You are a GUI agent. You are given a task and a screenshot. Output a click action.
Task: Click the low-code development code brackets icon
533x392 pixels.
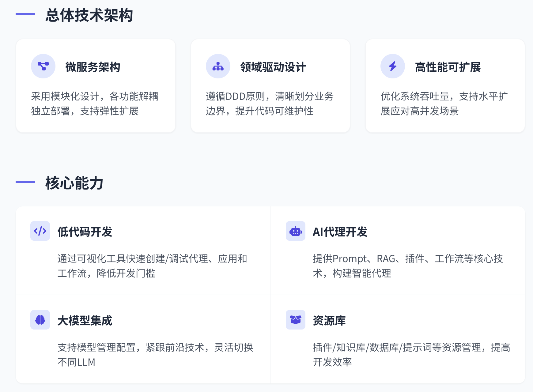click(40, 231)
